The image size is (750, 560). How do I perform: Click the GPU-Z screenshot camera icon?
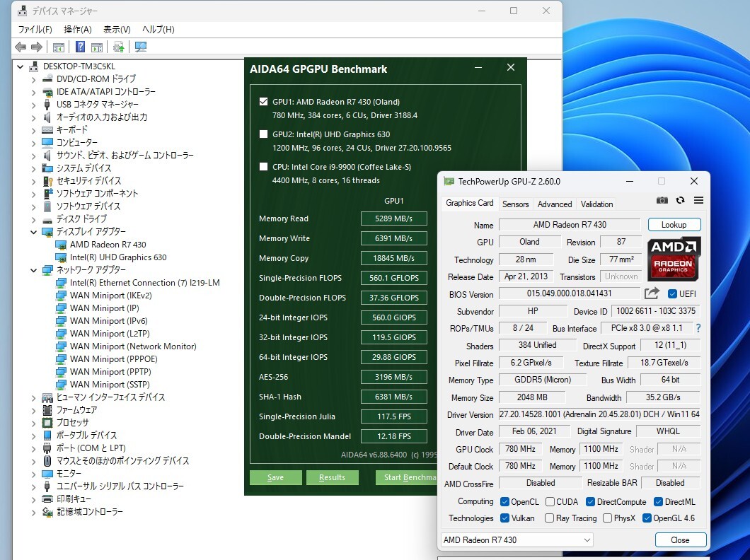662,200
